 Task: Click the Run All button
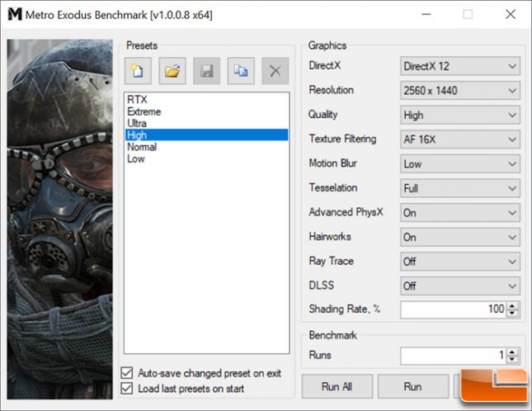[337, 386]
